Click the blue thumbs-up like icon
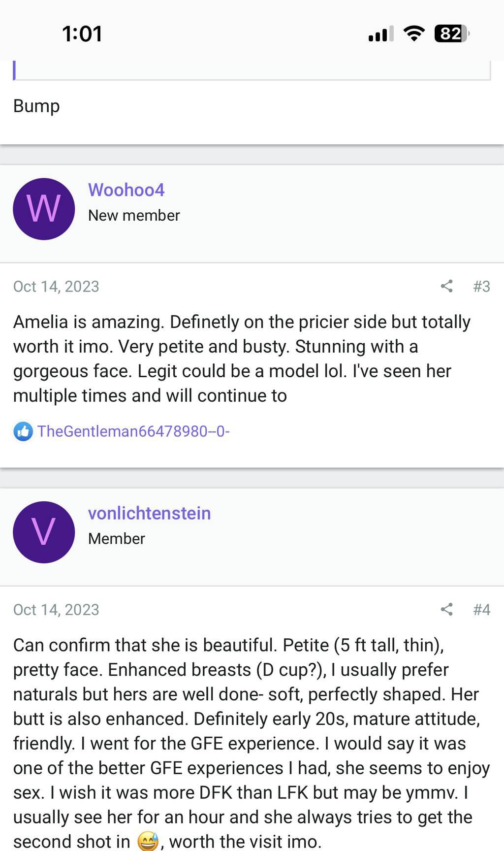 (23, 431)
